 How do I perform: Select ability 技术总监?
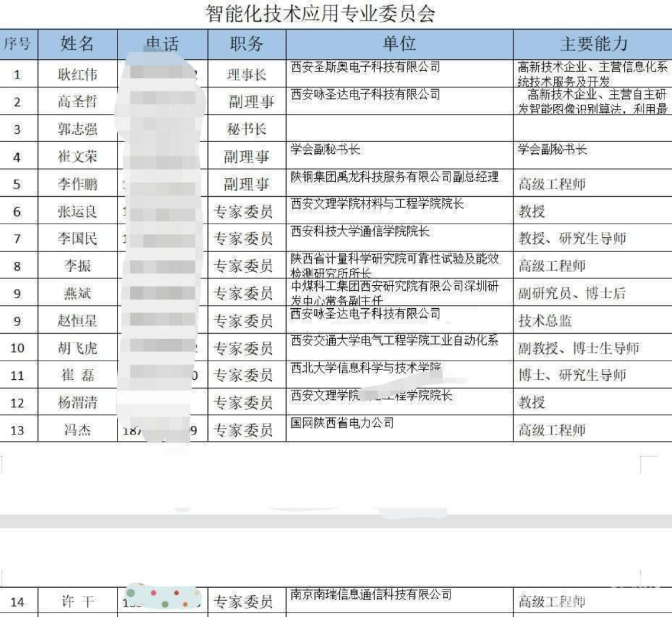[545, 321]
